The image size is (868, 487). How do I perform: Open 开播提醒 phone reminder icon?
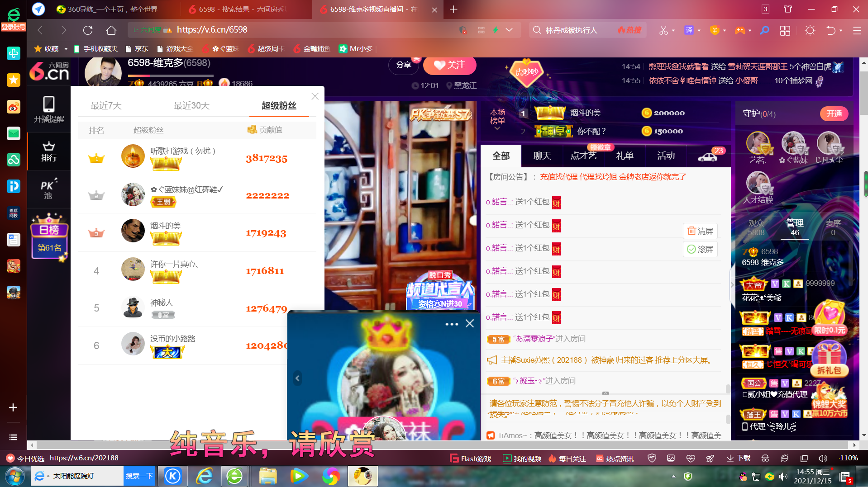tap(49, 109)
